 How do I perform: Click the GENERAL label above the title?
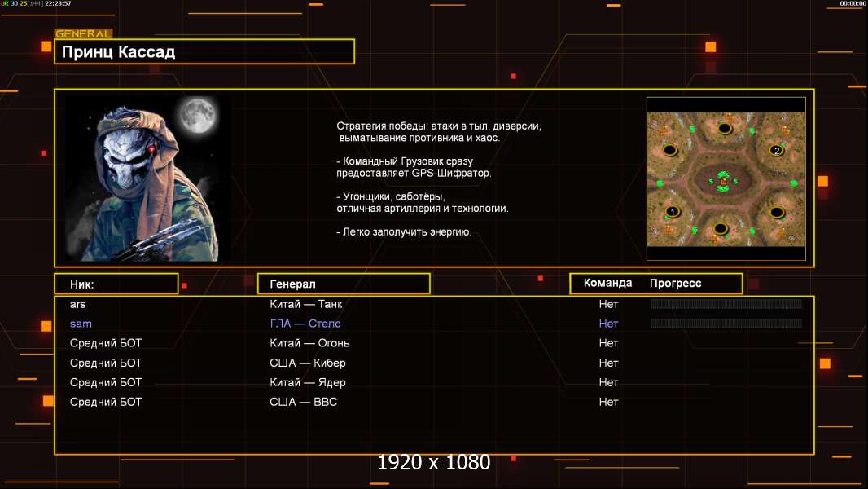coord(83,33)
